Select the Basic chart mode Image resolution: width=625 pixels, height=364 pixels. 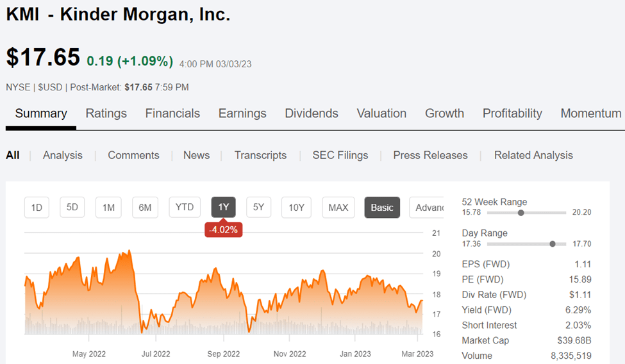coord(382,207)
